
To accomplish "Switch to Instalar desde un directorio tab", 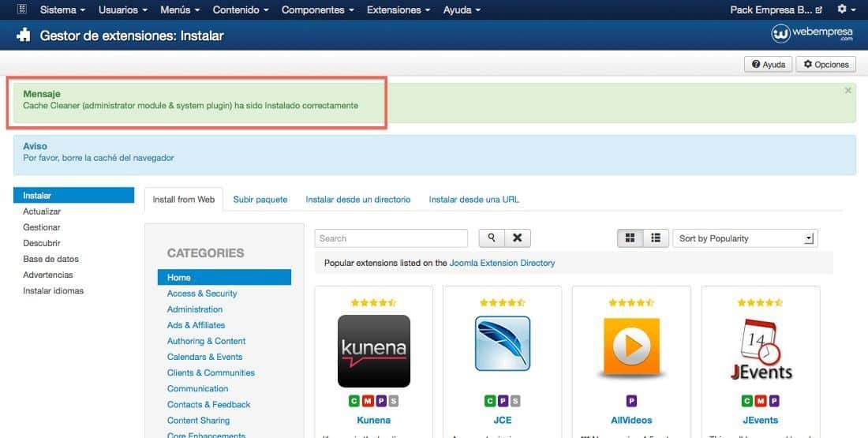I will coord(358,200).
